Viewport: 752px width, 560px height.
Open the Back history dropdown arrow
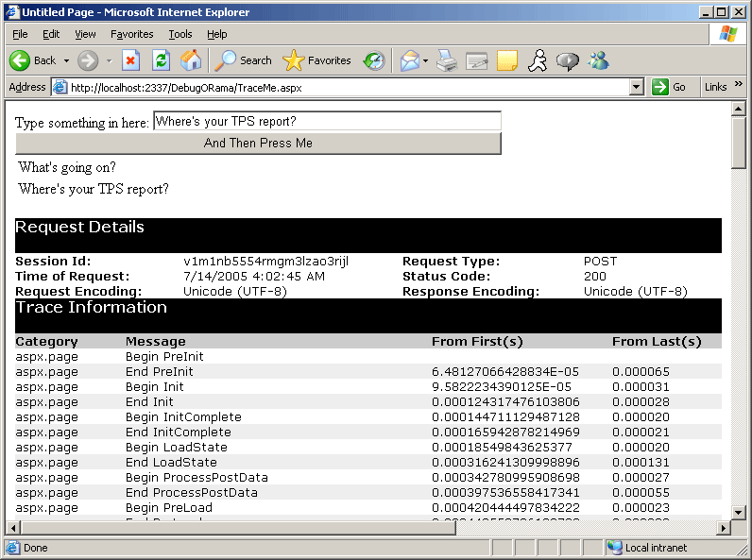[64, 60]
